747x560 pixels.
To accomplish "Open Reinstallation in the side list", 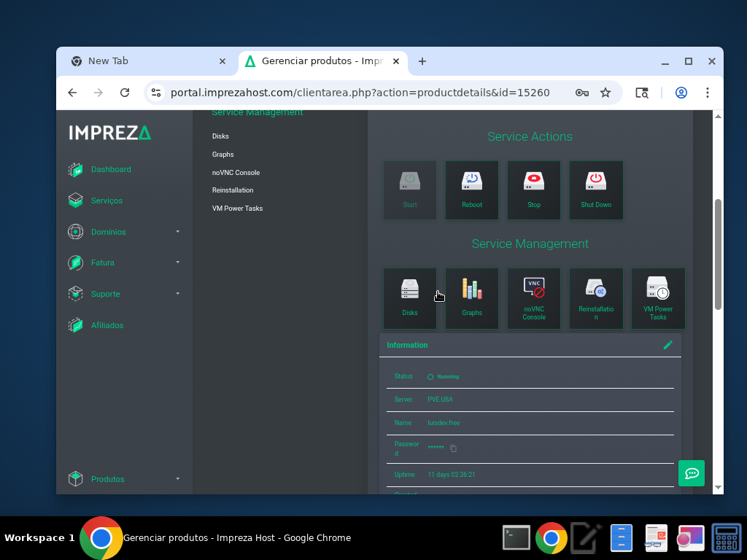I will tap(233, 190).
